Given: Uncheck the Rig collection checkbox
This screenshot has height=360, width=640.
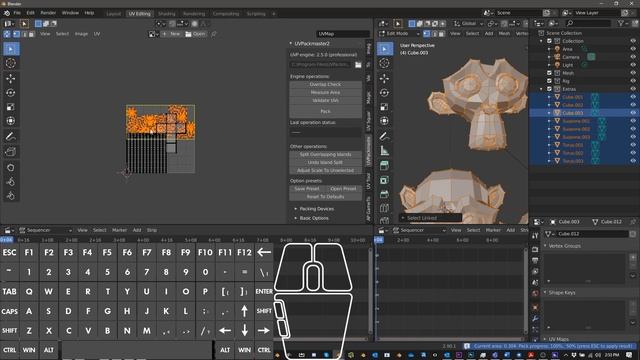Looking at the screenshot, I should click(549, 81).
